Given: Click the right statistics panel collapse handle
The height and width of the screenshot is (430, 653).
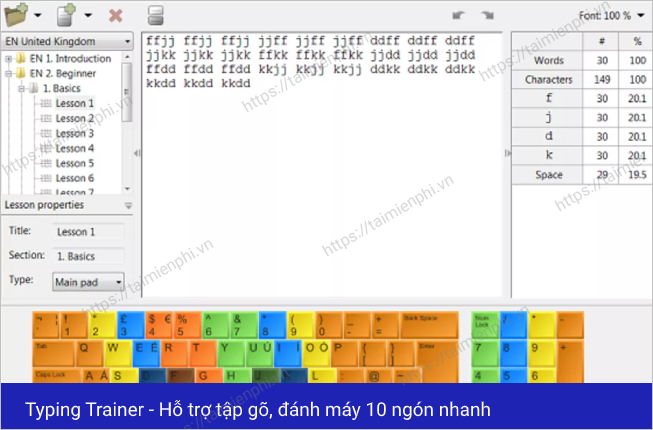Looking at the screenshot, I should click(507, 154).
